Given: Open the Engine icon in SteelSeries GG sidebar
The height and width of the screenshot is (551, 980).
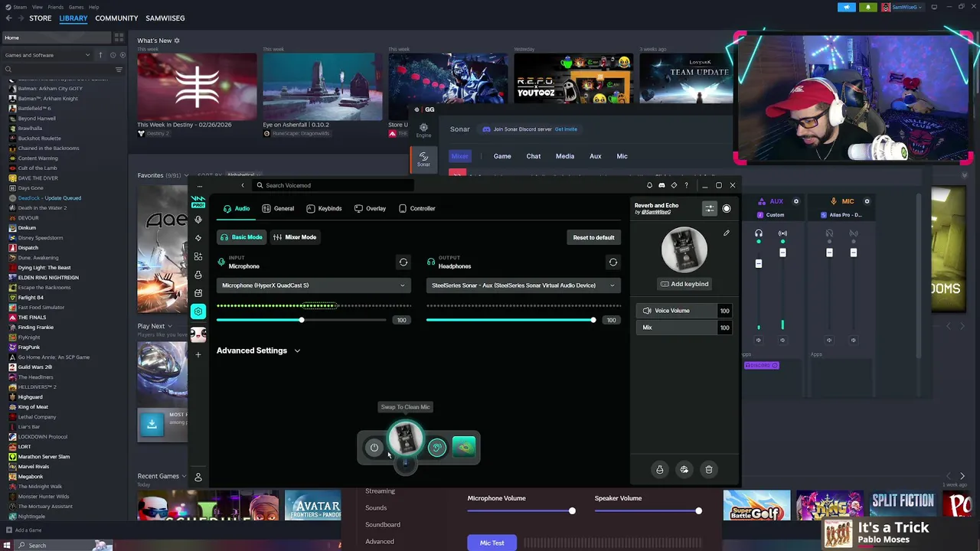Looking at the screenshot, I should click(423, 131).
